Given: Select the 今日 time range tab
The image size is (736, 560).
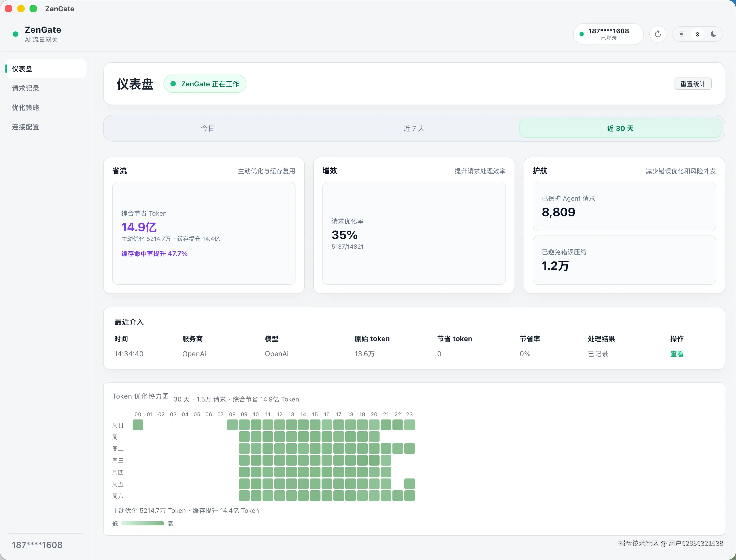Looking at the screenshot, I should (207, 128).
